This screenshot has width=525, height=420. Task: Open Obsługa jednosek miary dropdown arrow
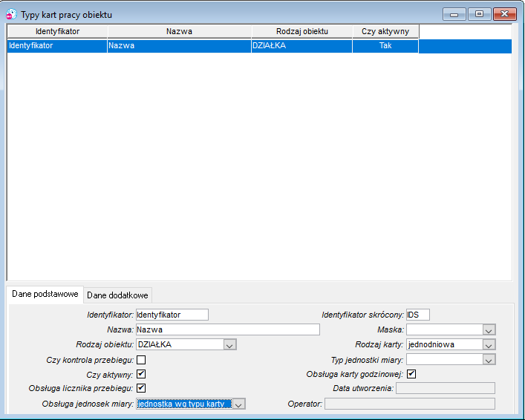(238, 404)
